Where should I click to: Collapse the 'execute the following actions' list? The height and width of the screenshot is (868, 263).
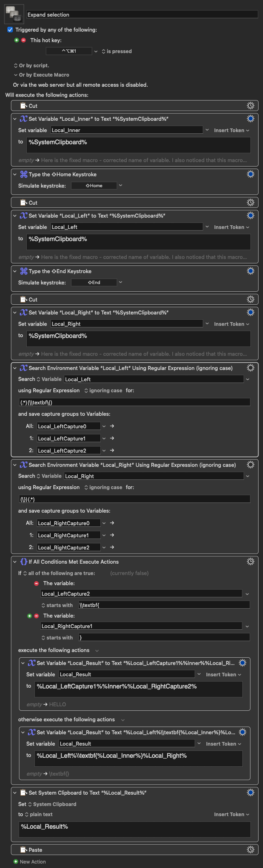click(97, 650)
